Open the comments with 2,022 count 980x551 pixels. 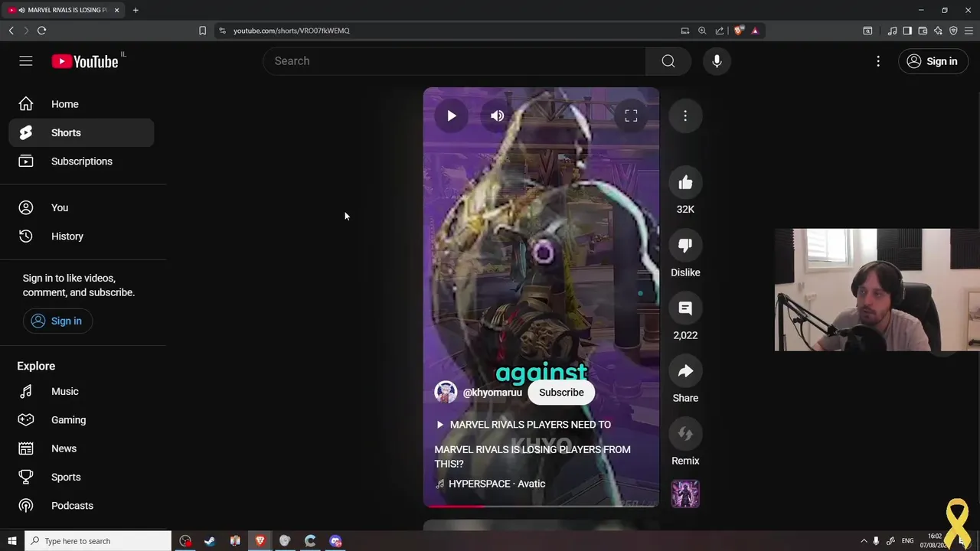click(685, 308)
